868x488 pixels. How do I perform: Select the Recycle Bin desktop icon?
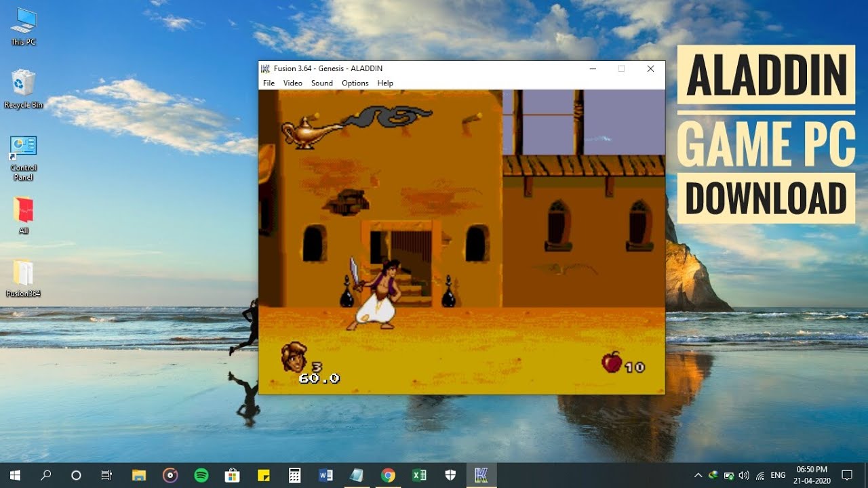(x=23, y=89)
